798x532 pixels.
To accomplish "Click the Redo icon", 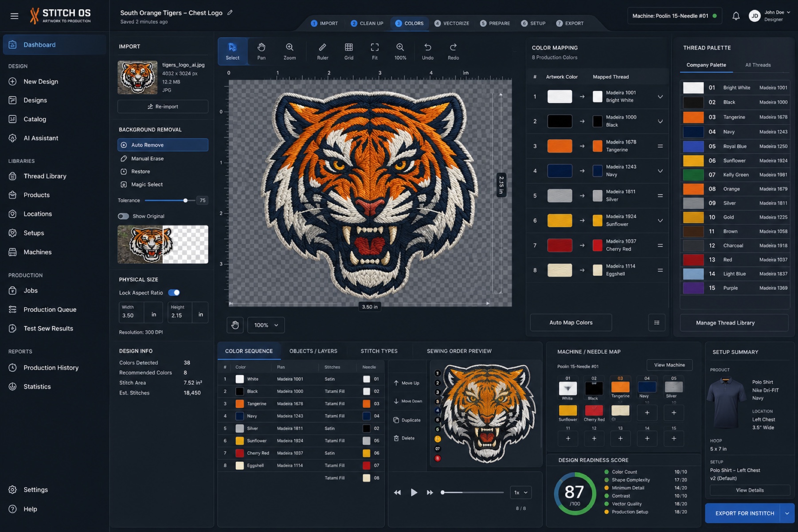I will 453,51.
